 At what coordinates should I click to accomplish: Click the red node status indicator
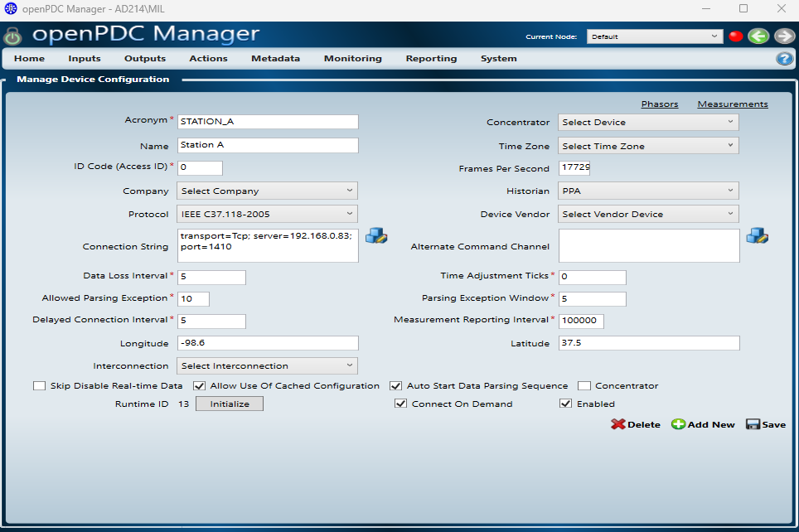(x=735, y=36)
